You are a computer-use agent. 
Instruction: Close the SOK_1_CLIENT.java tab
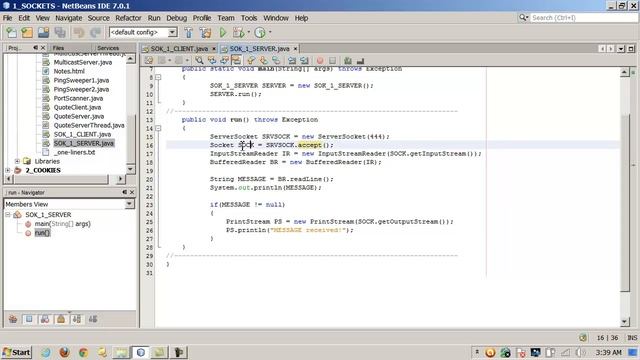[x=213, y=49]
